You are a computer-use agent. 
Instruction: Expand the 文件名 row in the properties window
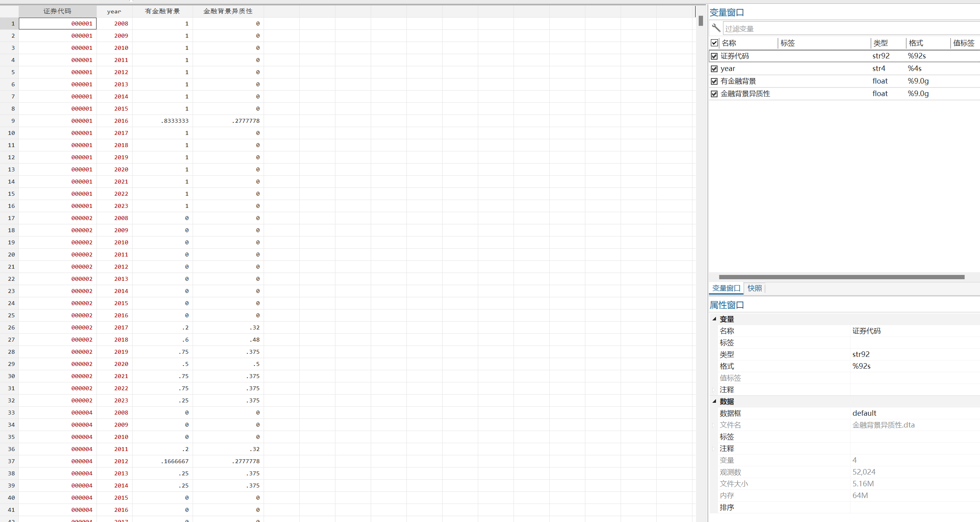point(714,425)
